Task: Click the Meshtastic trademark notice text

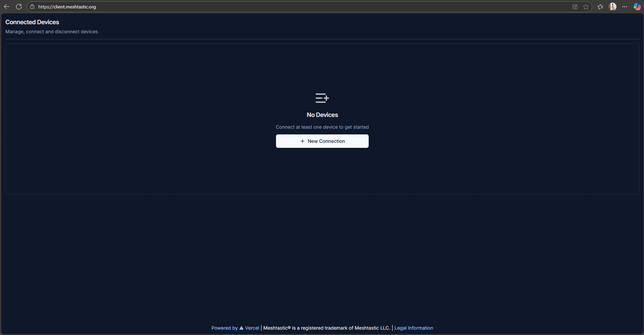Action: pos(327,328)
